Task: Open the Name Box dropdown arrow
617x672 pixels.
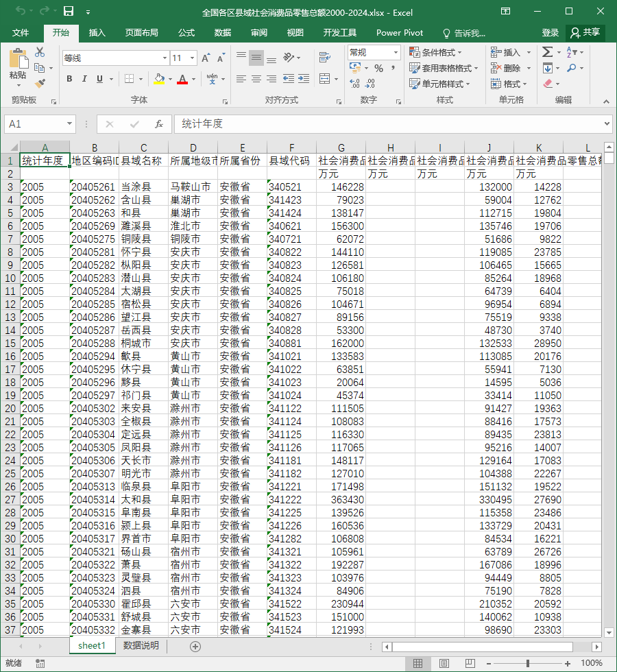Action: 69,124
